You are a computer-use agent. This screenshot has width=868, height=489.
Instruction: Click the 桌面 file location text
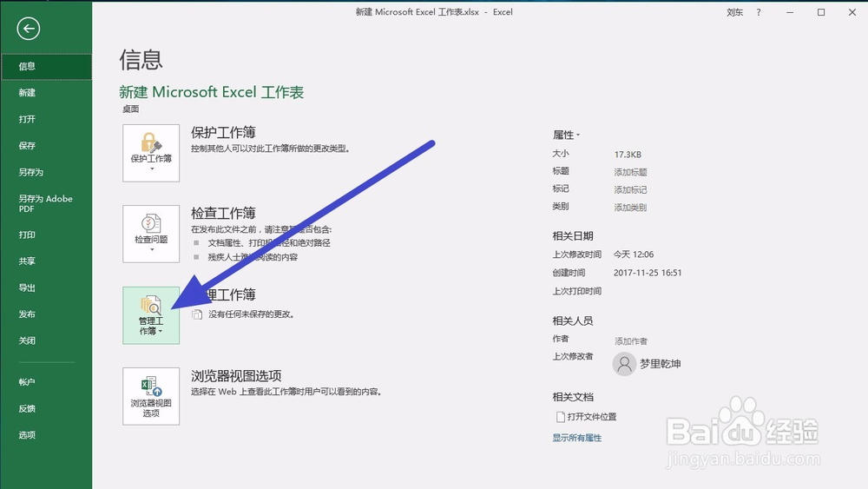[x=131, y=109]
